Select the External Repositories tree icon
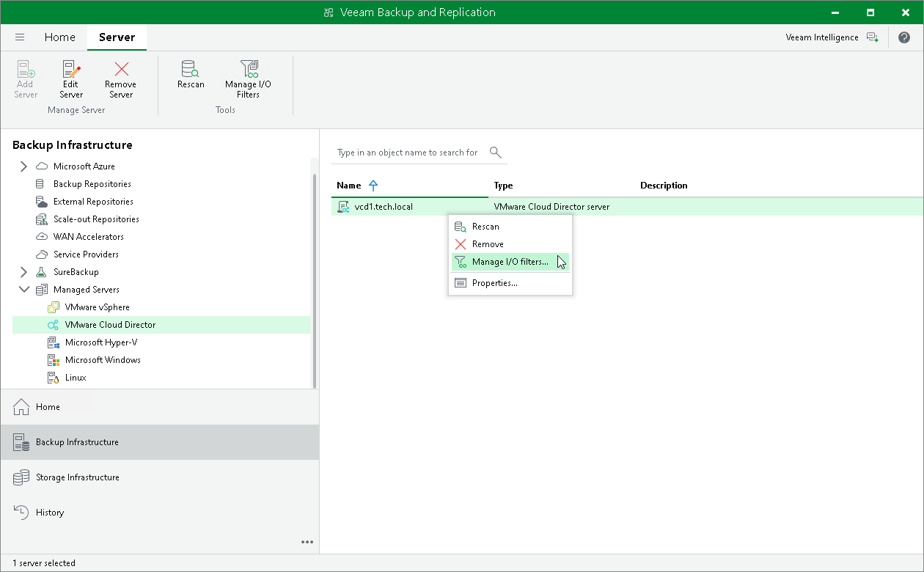Screen dimensions: 924x572 pos(41,202)
